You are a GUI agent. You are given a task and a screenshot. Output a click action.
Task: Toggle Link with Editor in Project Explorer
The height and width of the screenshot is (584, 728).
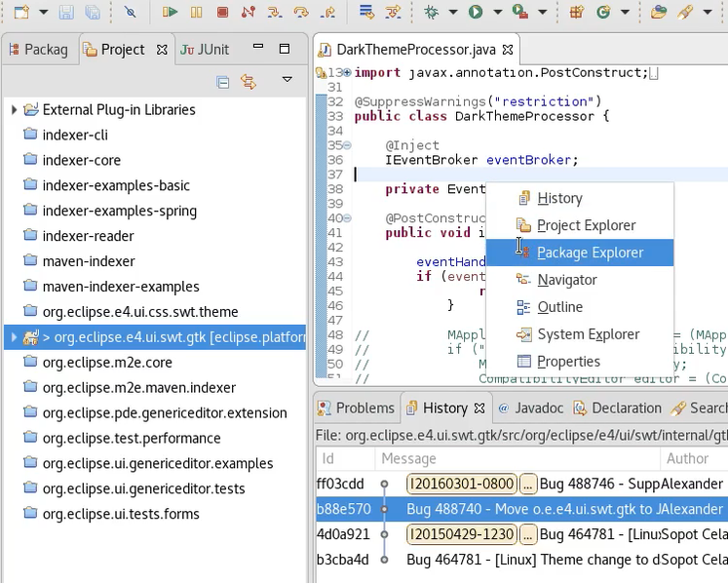(249, 82)
